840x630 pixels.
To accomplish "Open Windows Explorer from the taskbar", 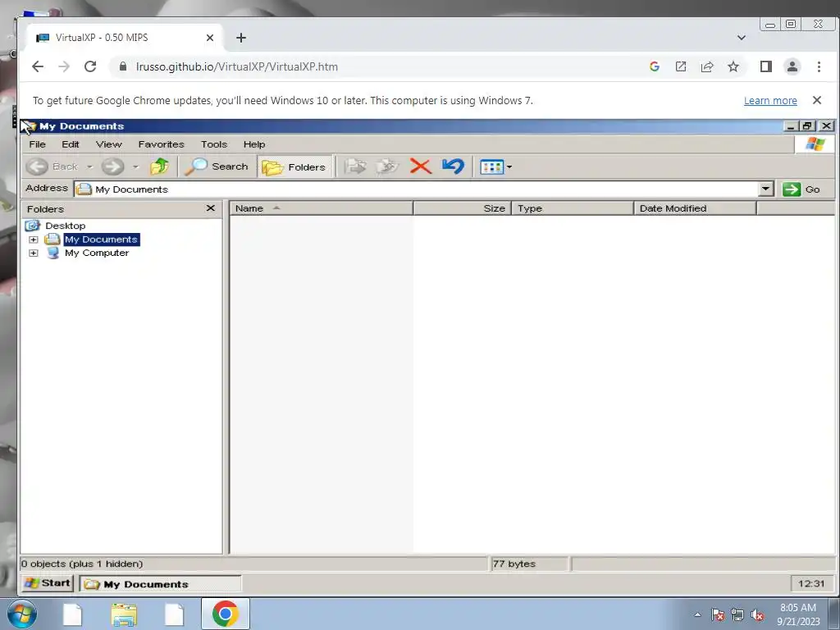I will (124, 614).
